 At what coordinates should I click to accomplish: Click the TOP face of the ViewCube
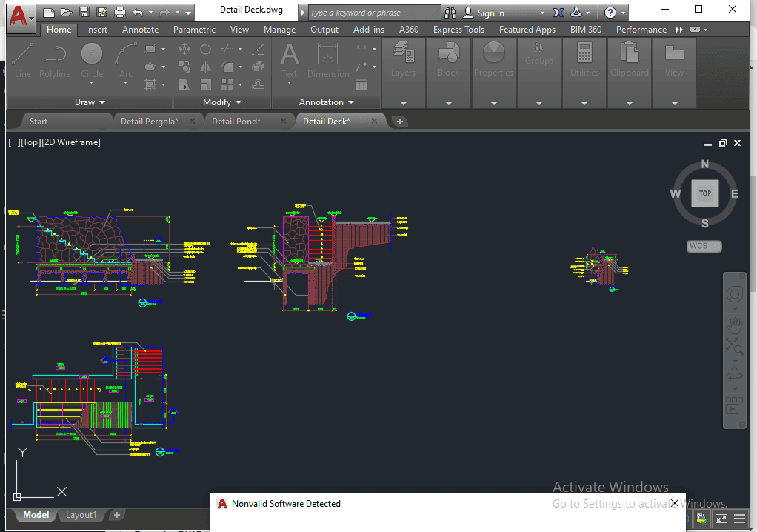(x=704, y=193)
